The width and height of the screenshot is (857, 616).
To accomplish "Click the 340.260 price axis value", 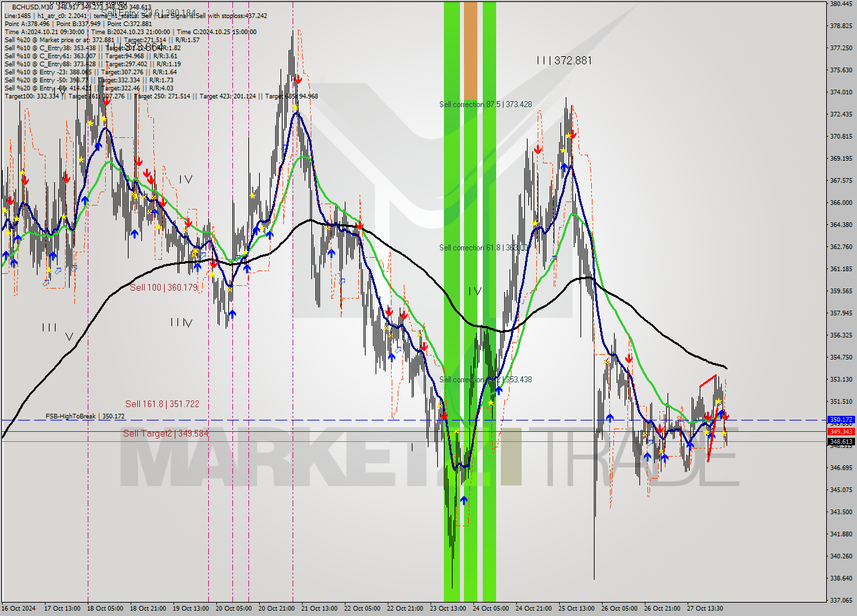I will [x=841, y=556].
